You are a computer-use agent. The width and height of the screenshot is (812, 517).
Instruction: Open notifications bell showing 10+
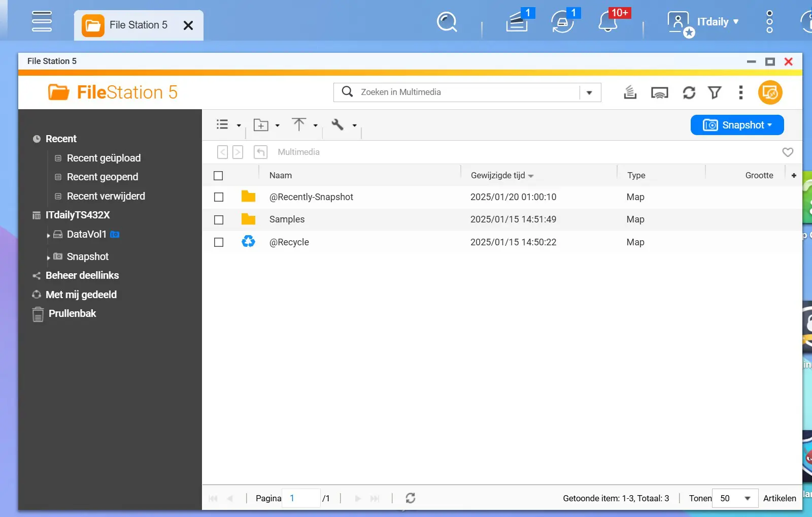pyautogui.click(x=608, y=22)
